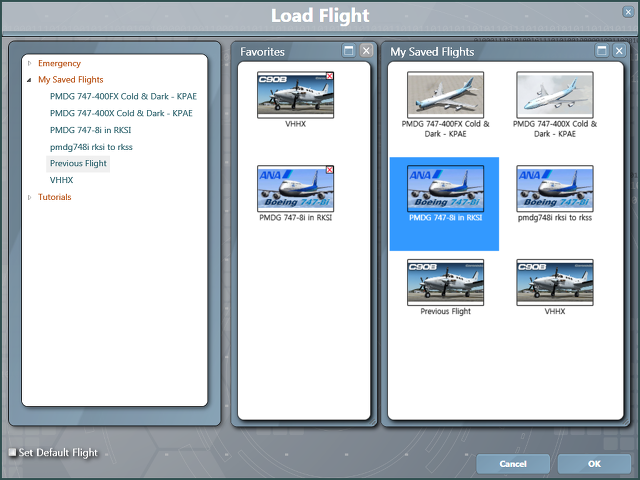Image resolution: width=640 pixels, height=480 pixels.
Task: Remove VHHX from Favorites with red X
Action: pyautogui.click(x=329, y=76)
